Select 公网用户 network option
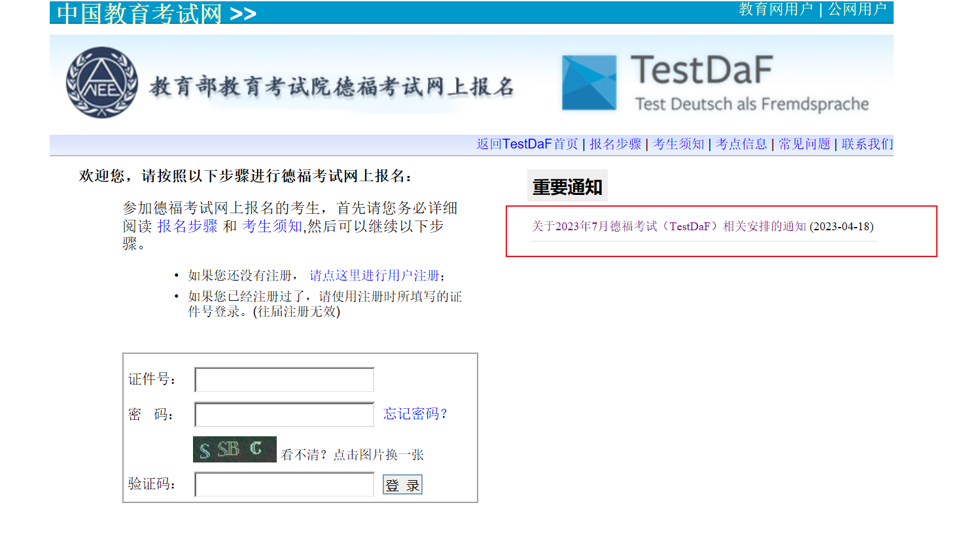 [x=857, y=9]
